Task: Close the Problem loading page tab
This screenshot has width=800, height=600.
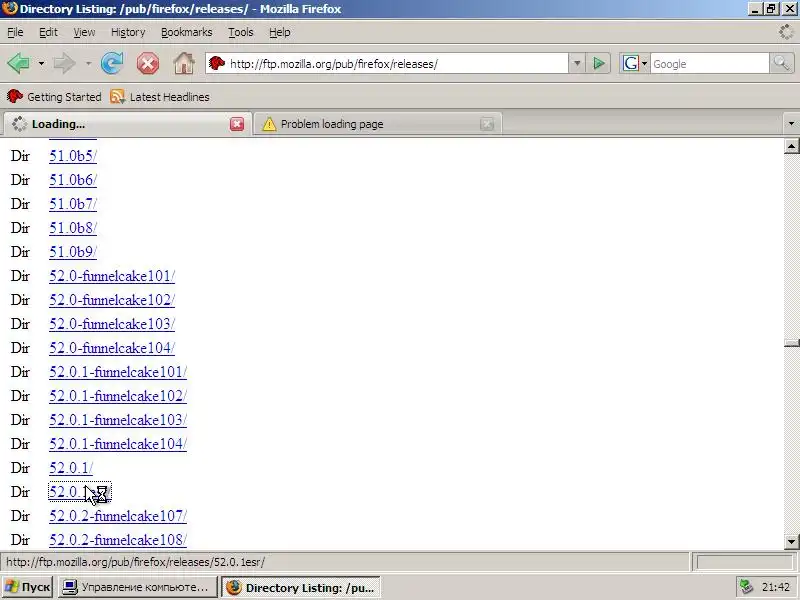Action: [x=487, y=124]
